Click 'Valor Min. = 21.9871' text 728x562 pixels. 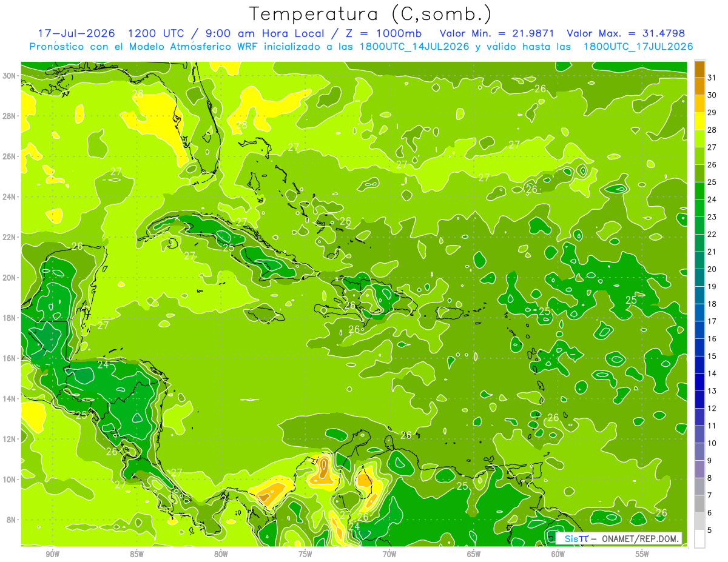pos(497,33)
